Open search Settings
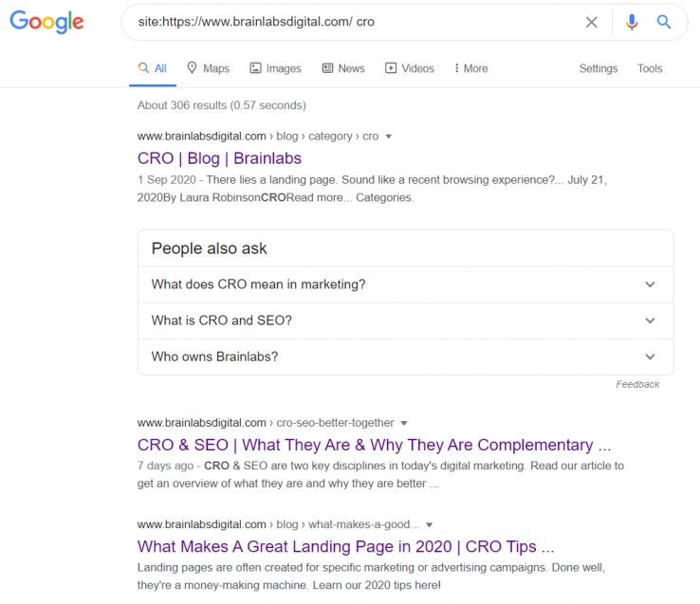The width and height of the screenshot is (700, 604). (x=598, y=68)
